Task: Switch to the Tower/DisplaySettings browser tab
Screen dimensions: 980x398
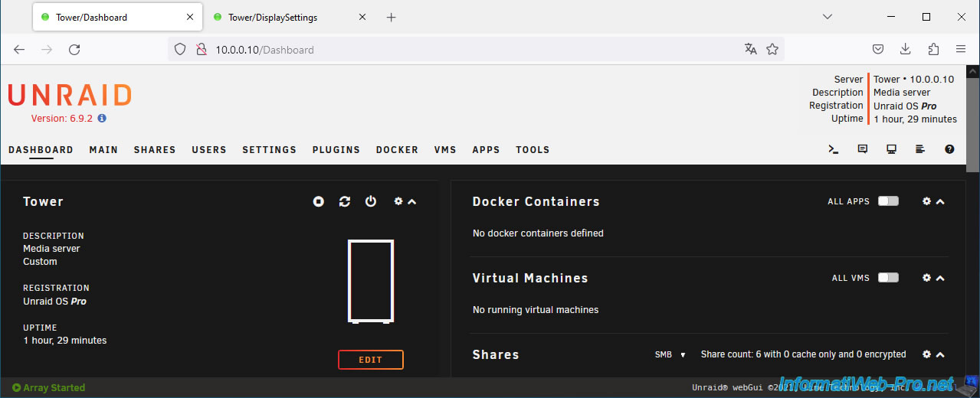Action: tap(273, 17)
